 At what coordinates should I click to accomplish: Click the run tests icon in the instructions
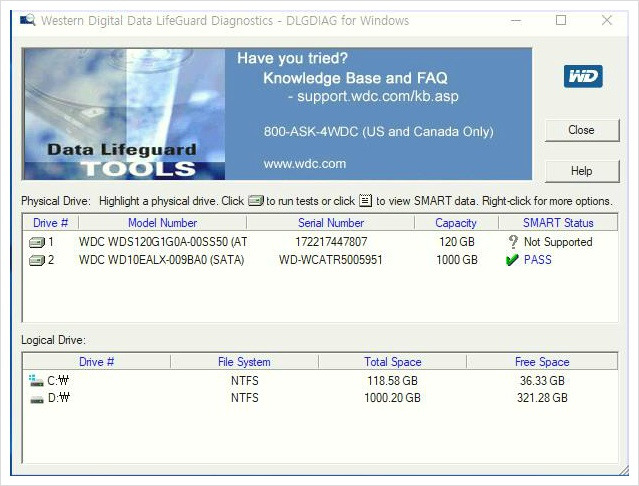pyautogui.click(x=256, y=201)
